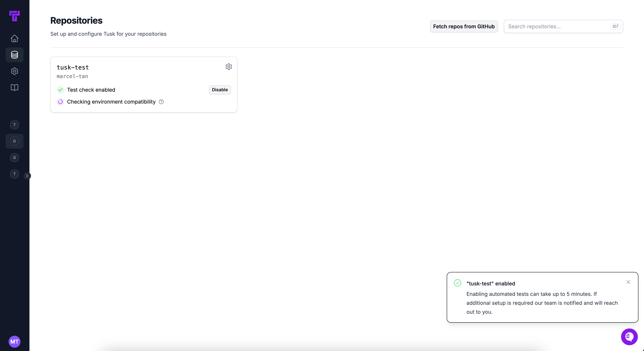
Task: Select the D workspace avatar
Action: (x=15, y=141)
